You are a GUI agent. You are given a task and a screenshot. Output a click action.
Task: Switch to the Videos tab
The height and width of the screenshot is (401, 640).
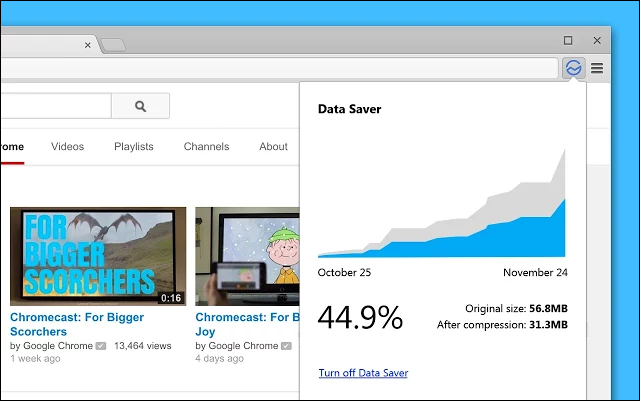tap(67, 146)
